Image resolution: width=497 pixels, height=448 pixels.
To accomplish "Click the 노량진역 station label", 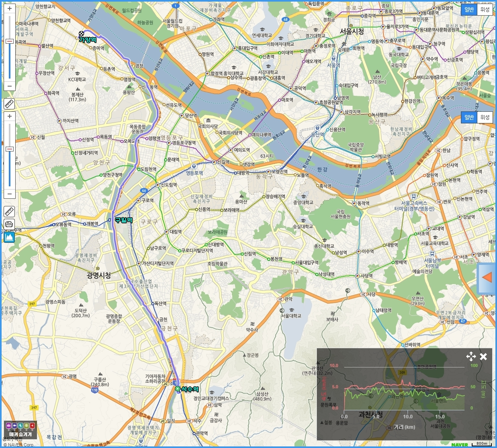I will (x=280, y=172).
